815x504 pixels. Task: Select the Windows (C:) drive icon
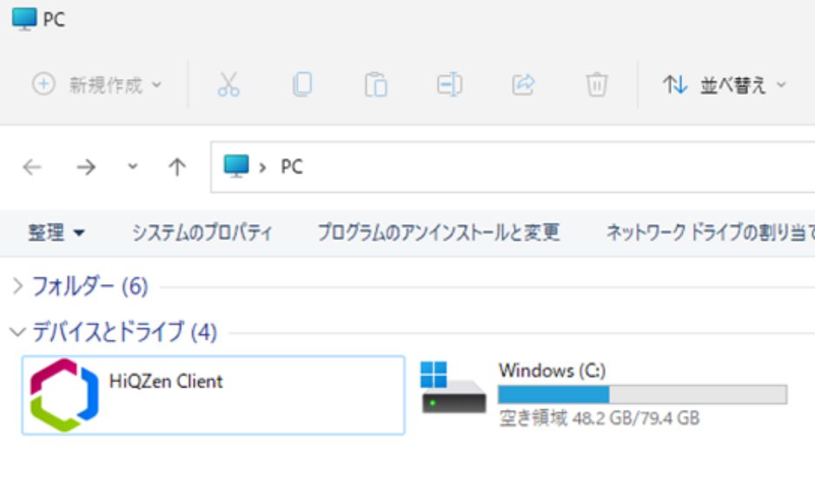pyautogui.click(x=454, y=388)
